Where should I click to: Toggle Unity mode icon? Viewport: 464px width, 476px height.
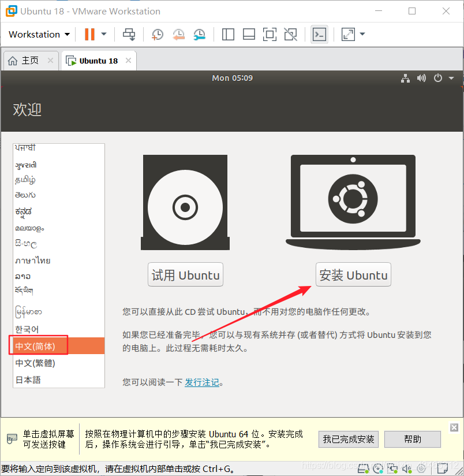point(290,34)
